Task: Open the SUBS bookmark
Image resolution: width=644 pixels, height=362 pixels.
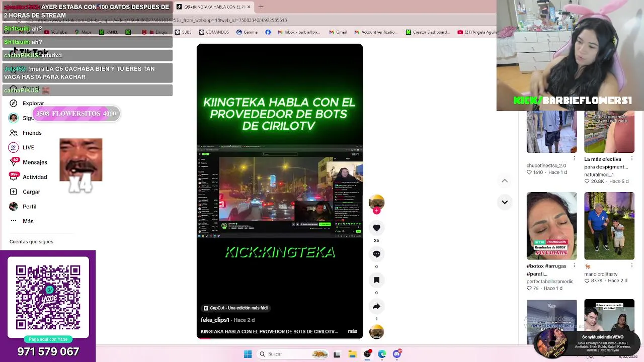Action: coord(183,32)
